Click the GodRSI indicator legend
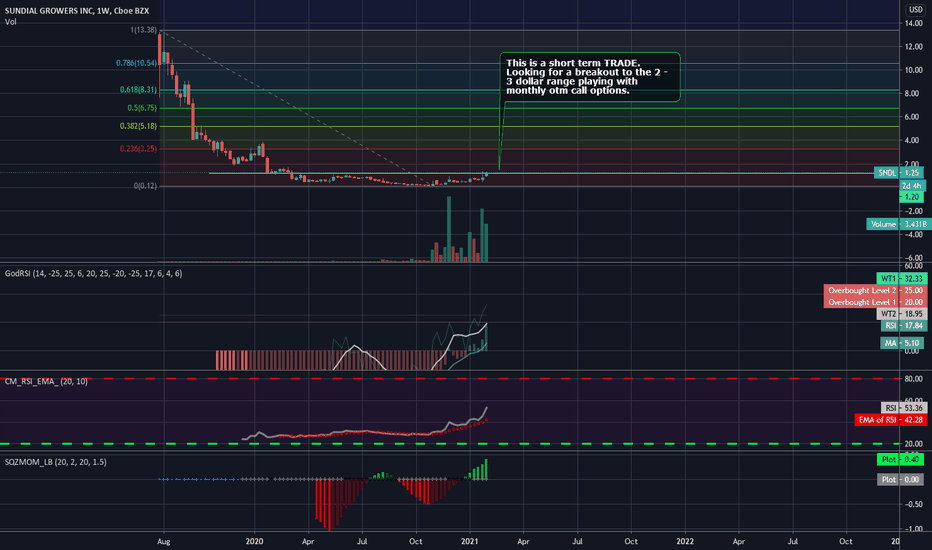Image resolution: width=932 pixels, height=550 pixels. pyautogui.click(x=93, y=274)
